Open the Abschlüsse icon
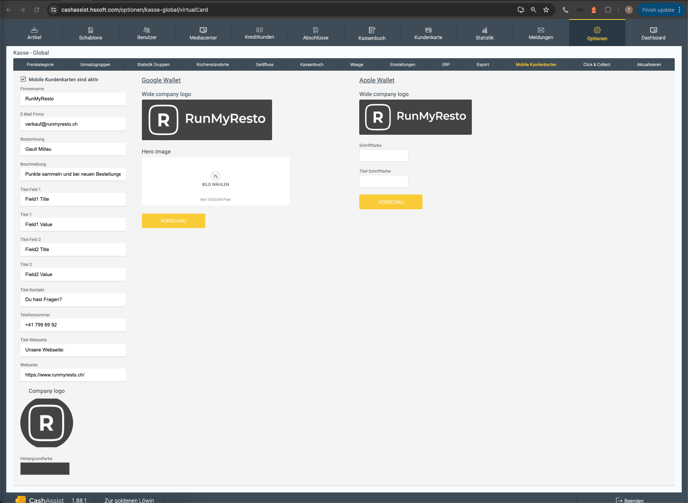The height and width of the screenshot is (503, 688). [x=315, y=30]
